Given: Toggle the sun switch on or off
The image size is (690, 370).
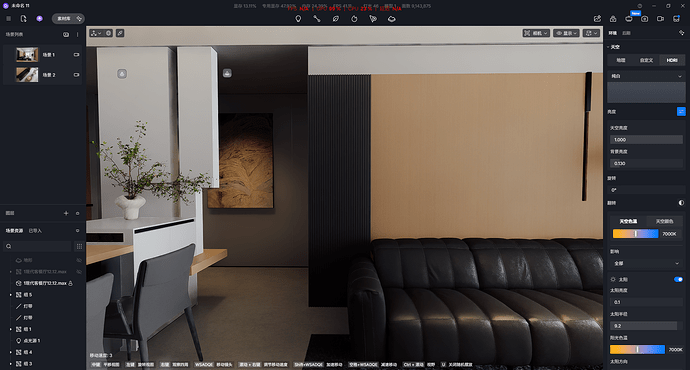Looking at the screenshot, I should [x=678, y=279].
